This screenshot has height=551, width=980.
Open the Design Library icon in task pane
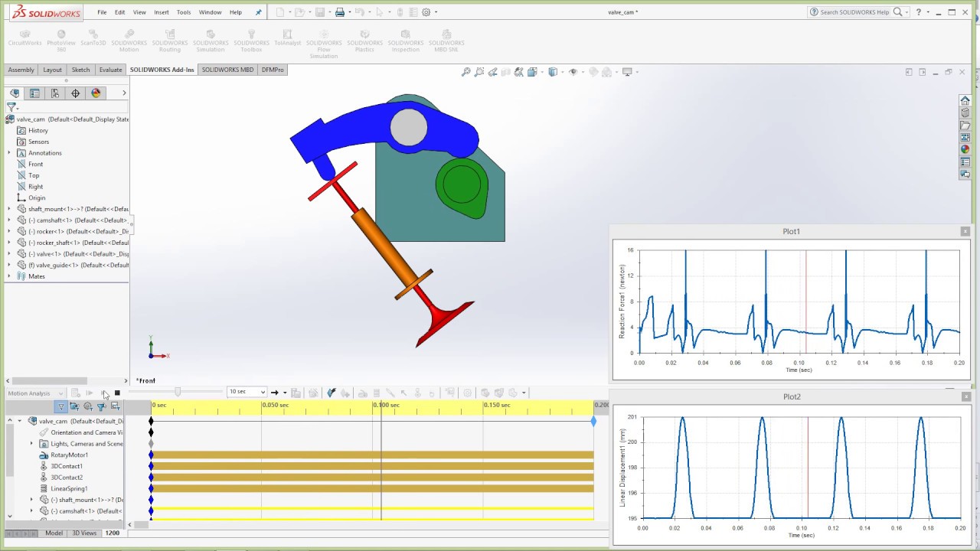[965, 112]
